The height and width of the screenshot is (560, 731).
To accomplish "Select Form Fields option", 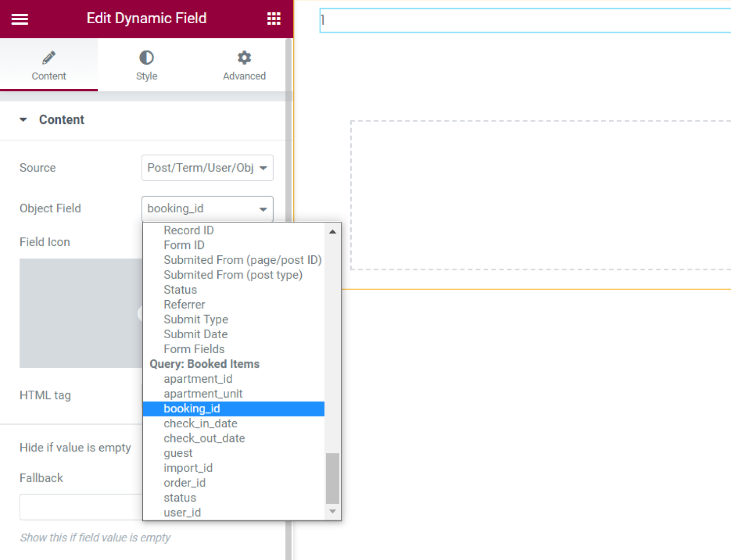I will point(234,349).
